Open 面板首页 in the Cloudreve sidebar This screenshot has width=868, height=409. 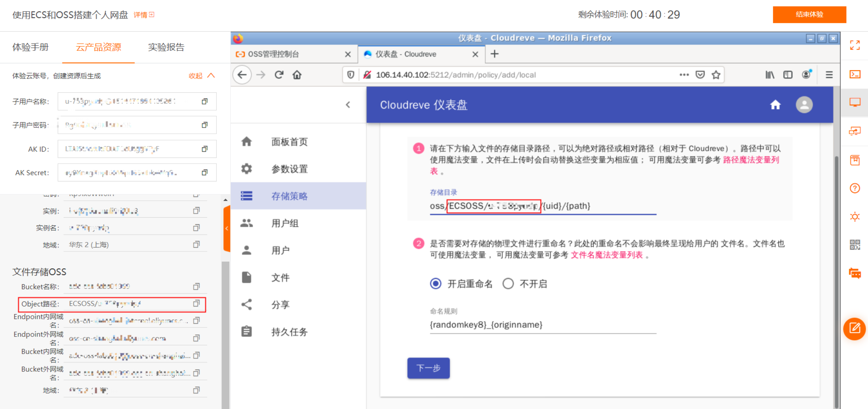pos(298,142)
